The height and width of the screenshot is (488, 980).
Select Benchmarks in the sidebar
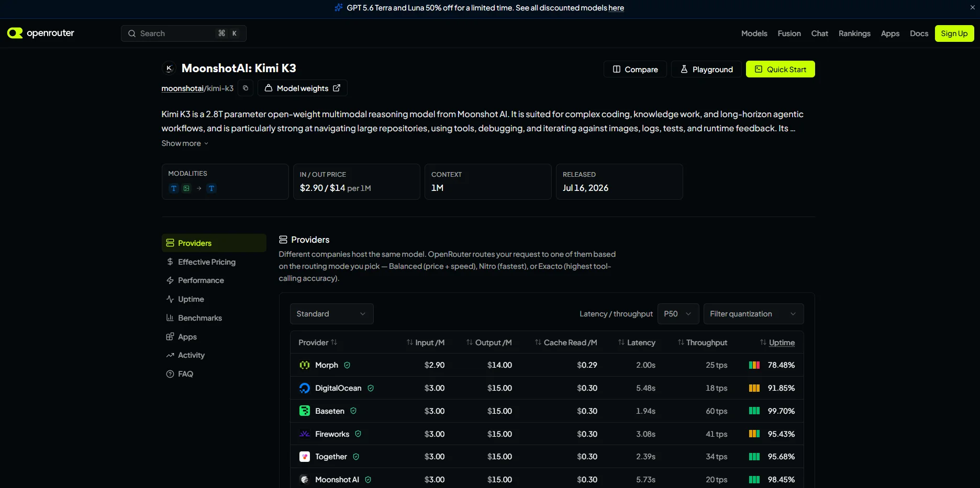coord(214,318)
